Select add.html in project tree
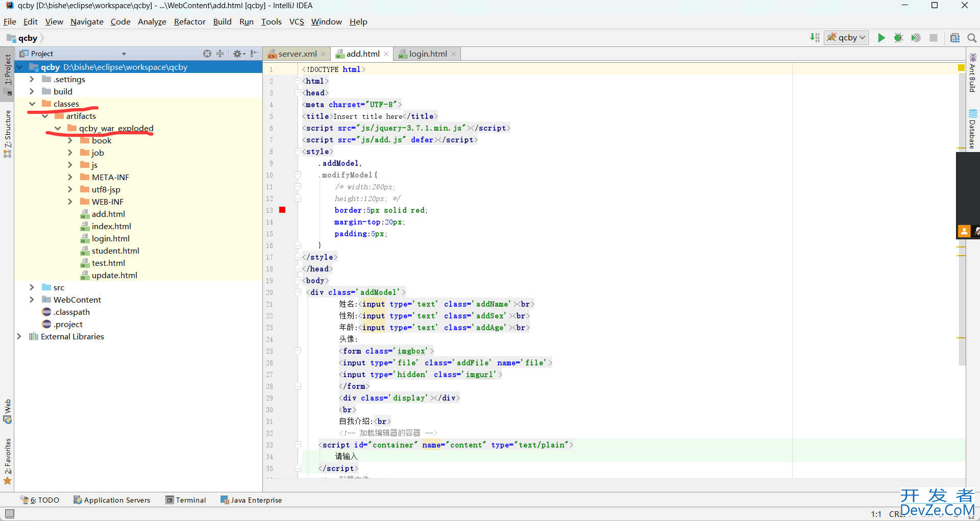The image size is (980, 521). tap(108, 214)
